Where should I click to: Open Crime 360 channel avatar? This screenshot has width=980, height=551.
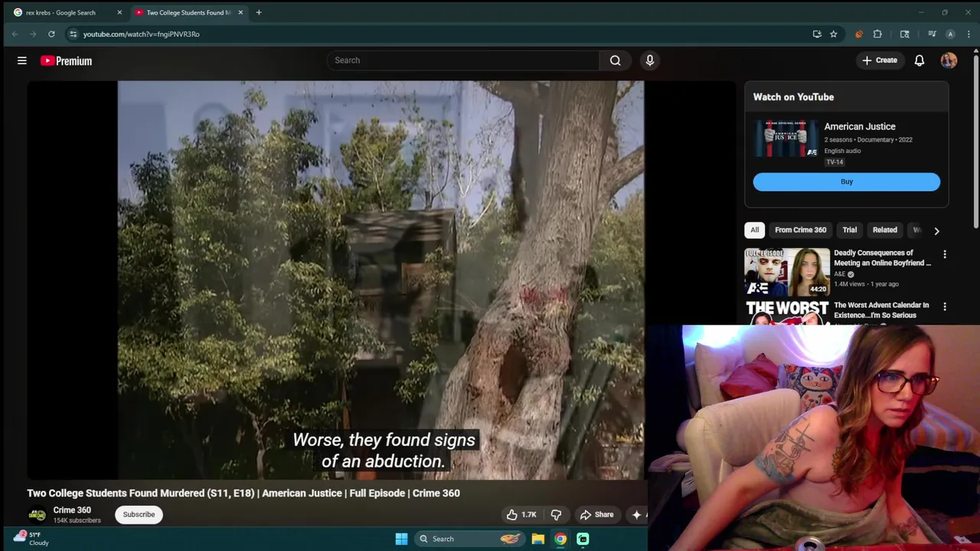coord(37,515)
